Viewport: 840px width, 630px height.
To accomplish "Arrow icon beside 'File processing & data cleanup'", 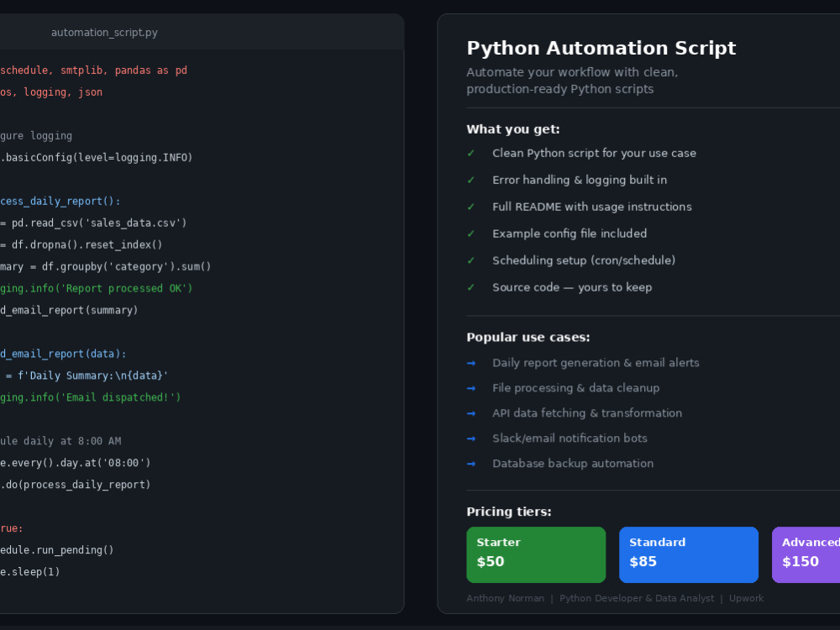I will coord(471,388).
